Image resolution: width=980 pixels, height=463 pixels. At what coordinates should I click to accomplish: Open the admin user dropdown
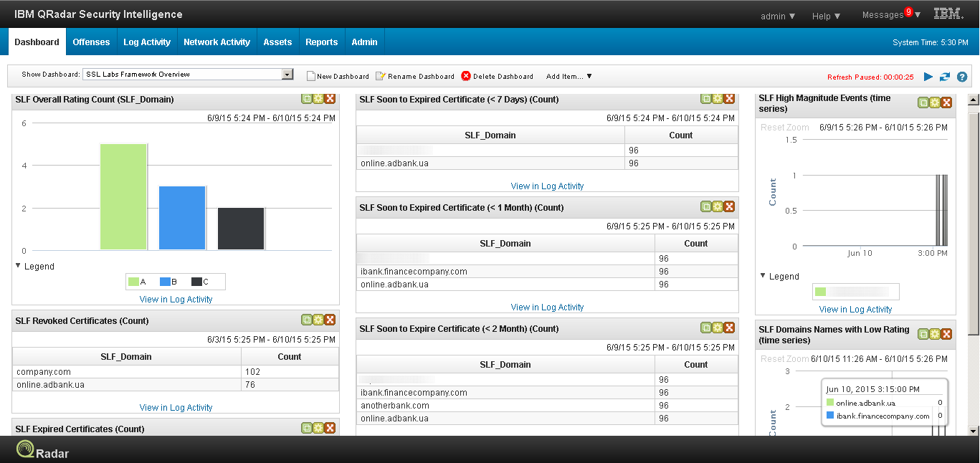(x=778, y=16)
